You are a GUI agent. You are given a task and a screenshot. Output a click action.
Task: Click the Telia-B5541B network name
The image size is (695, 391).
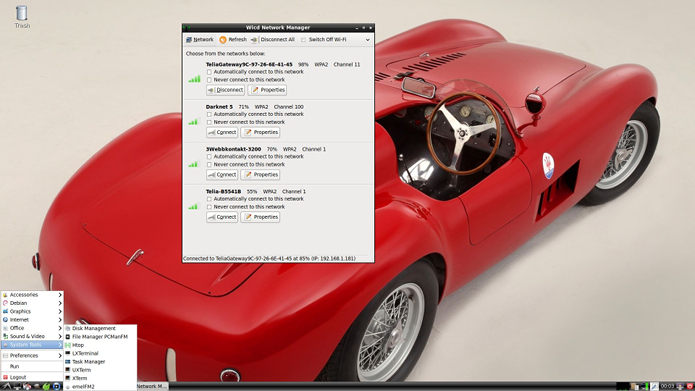(x=223, y=192)
